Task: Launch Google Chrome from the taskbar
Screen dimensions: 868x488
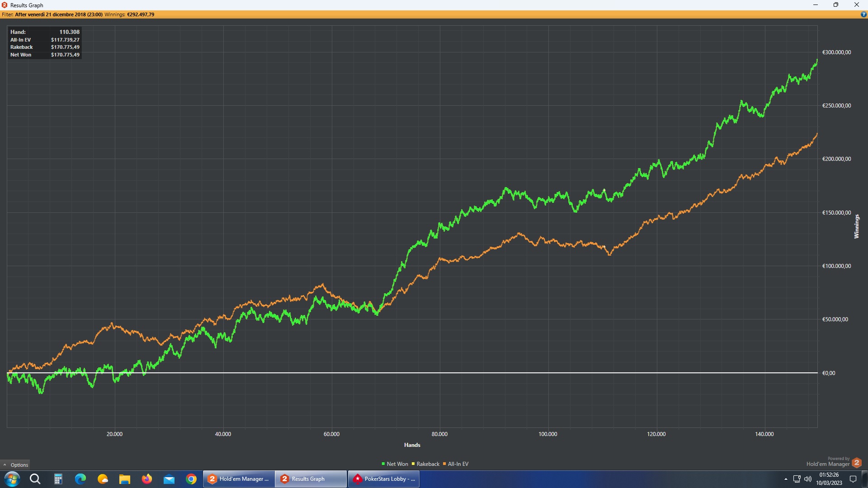Action: coord(191,479)
